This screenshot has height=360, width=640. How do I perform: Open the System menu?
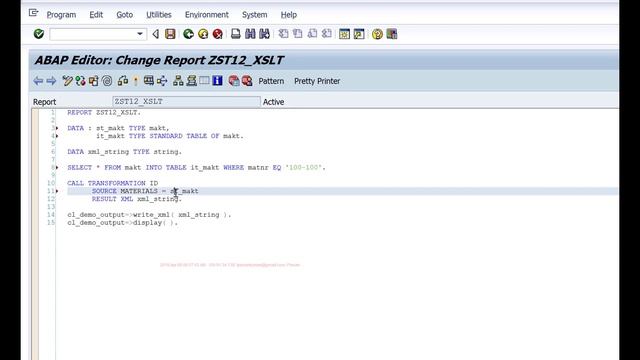coord(254,15)
